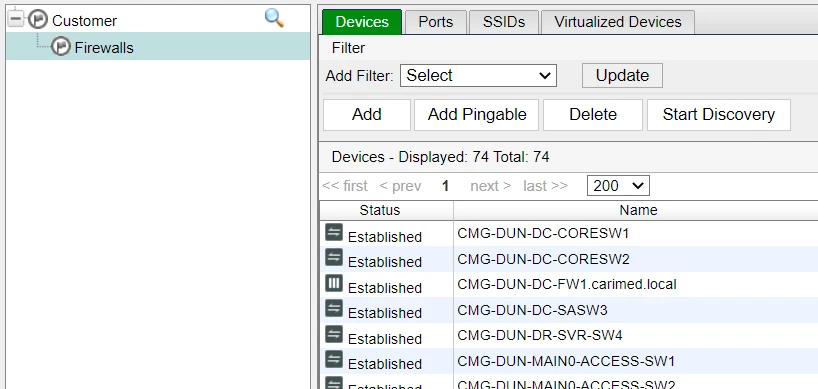Click switch icon for CMG-DUN-DC-CORESW2
Viewport: 818px width, 389px height.
point(334,257)
